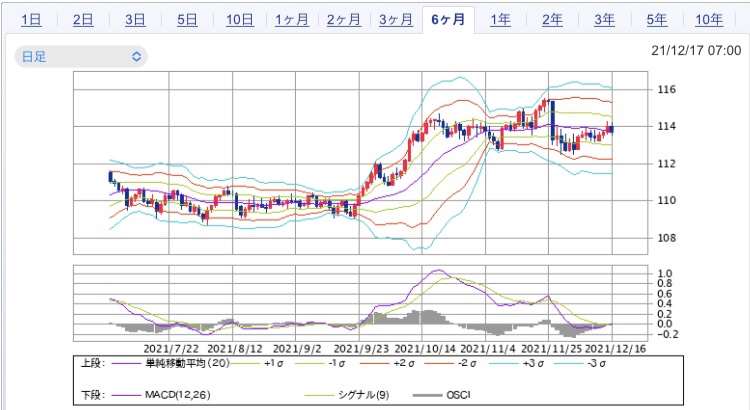Click the -1σ legend label
This screenshot has height=410, width=750.
pos(339,364)
